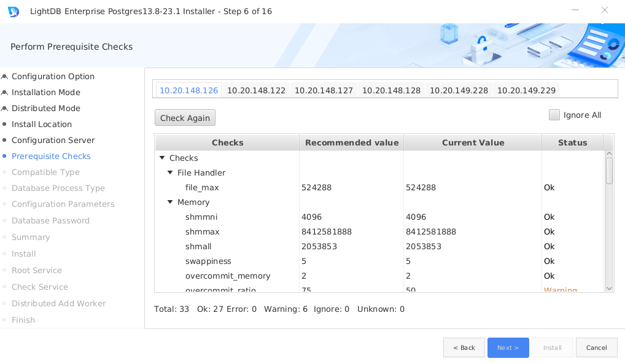Click the Ok status of overcommit_memory
The width and height of the screenshot is (625, 364).
(x=549, y=276)
